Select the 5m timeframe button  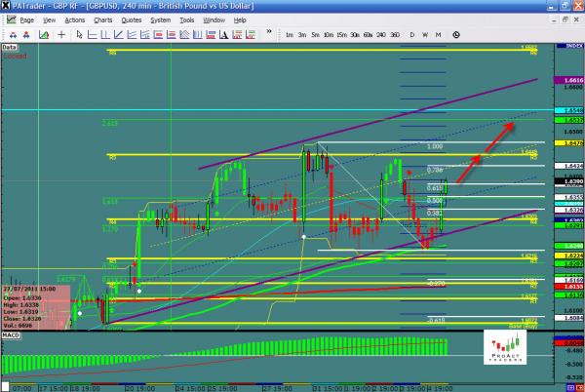pyautogui.click(x=315, y=34)
